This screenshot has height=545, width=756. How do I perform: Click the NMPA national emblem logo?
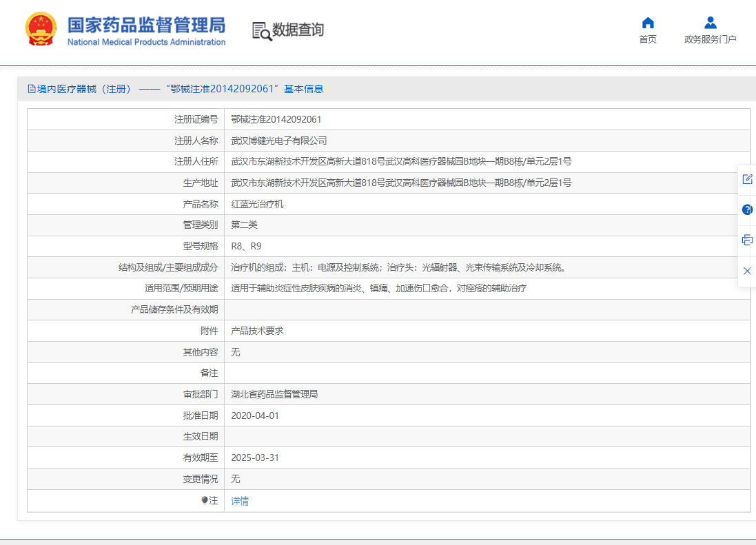point(41,30)
